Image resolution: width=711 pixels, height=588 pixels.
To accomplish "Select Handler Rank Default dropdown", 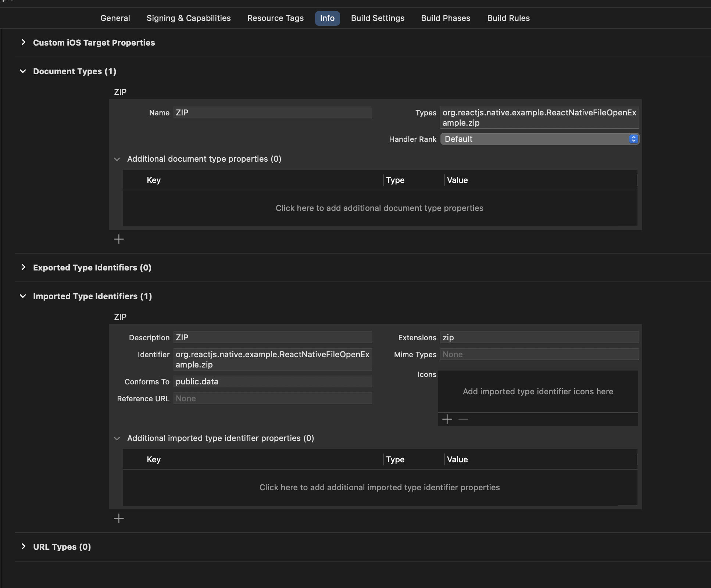I will pyautogui.click(x=539, y=138).
